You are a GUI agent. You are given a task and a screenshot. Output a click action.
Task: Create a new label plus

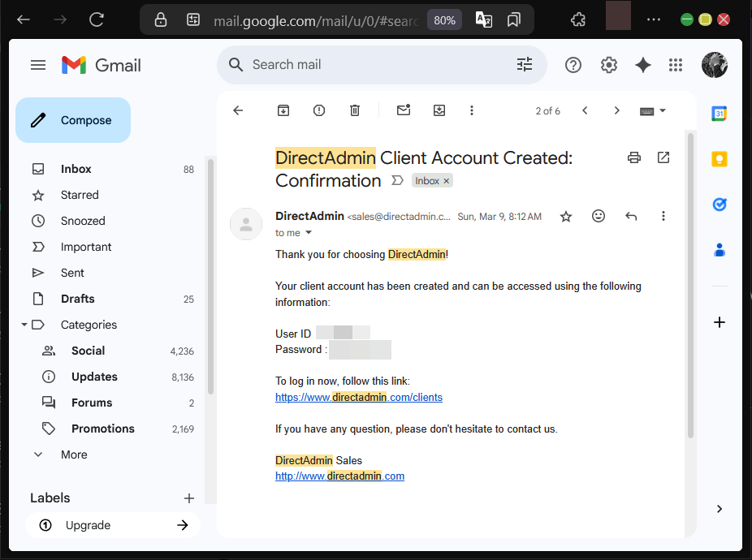[189, 498]
